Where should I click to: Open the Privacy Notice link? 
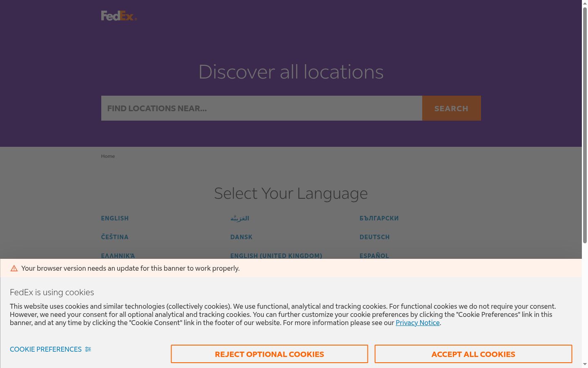tap(418, 323)
